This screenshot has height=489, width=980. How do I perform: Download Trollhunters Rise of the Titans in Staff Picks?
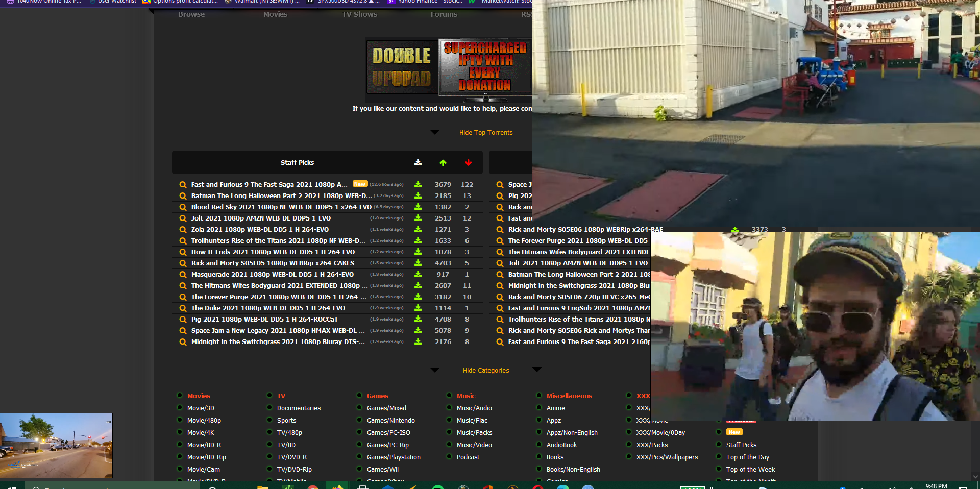(x=418, y=240)
